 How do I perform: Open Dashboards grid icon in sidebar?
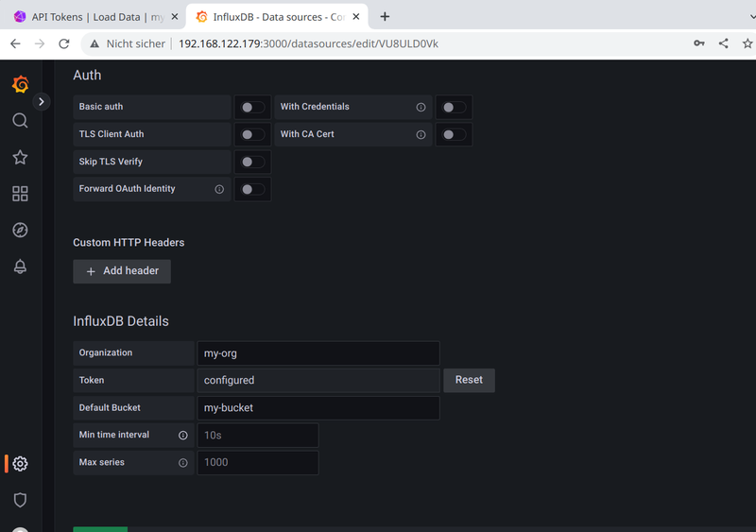20,194
